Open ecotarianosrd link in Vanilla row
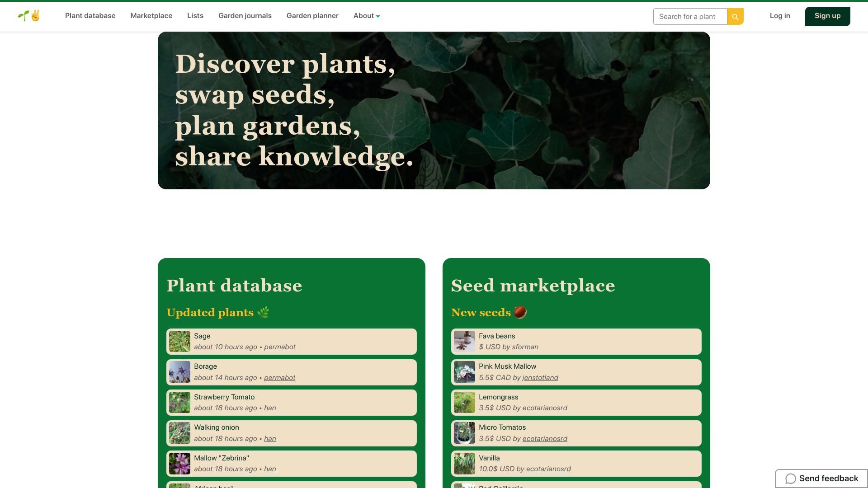868x488 pixels. click(x=548, y=469)
